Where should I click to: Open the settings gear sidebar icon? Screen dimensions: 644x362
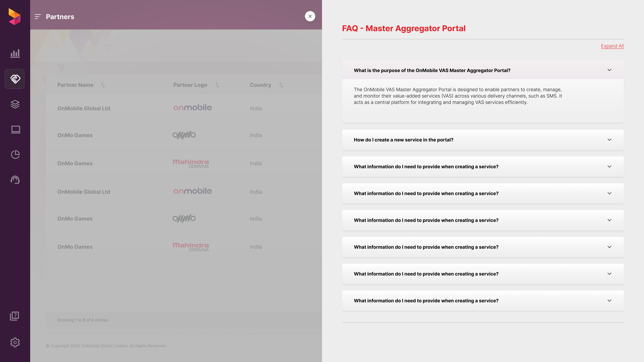point(15,342)
